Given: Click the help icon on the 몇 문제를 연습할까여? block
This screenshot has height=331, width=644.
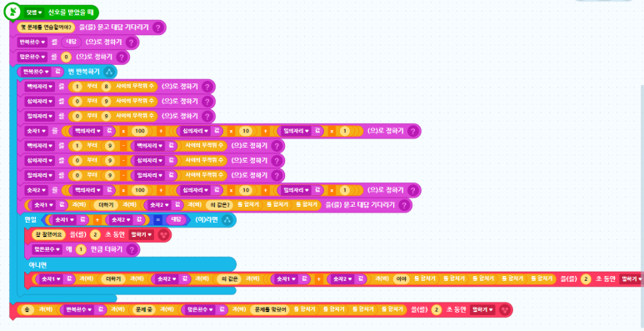Looking at the screenshot, I should pyautogui.click(x=158, y=28).
